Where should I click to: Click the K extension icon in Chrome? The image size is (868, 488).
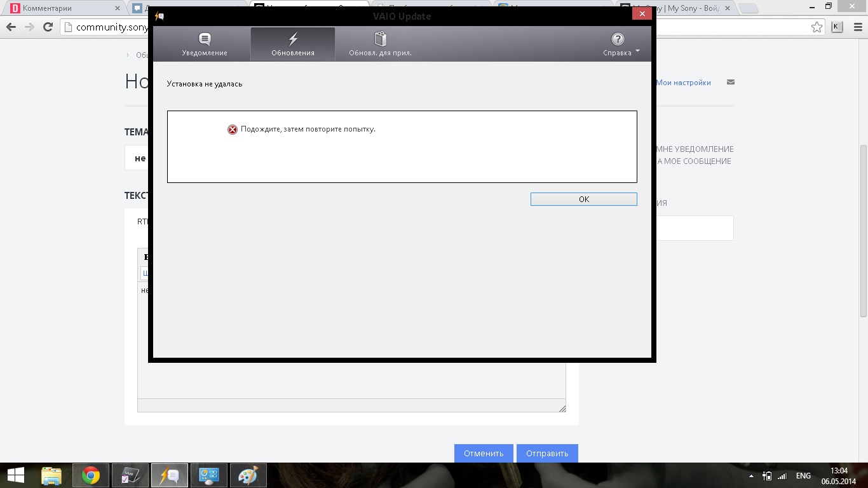[x=837, y=27]
